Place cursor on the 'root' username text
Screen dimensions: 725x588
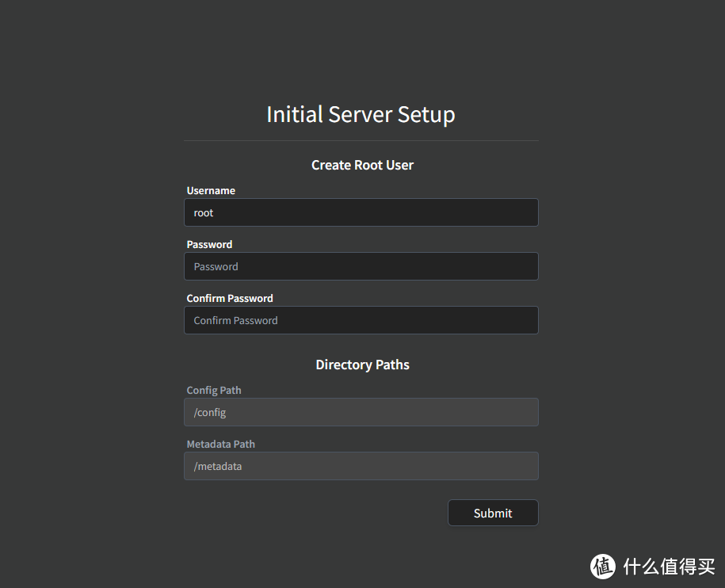click(x=204, y=212)
